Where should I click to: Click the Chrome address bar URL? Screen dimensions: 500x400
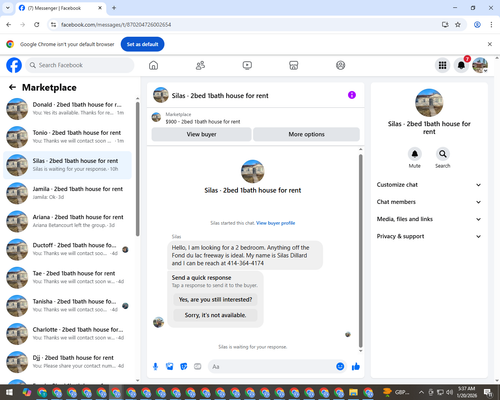116,25
